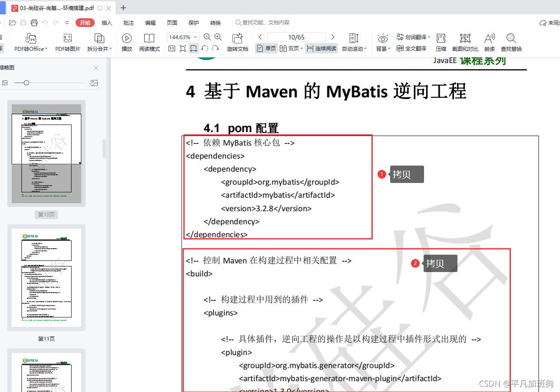Rotate page counterclockwise icon
The image size is (560, 392).
pyautogui.click(x=205, y=48)
